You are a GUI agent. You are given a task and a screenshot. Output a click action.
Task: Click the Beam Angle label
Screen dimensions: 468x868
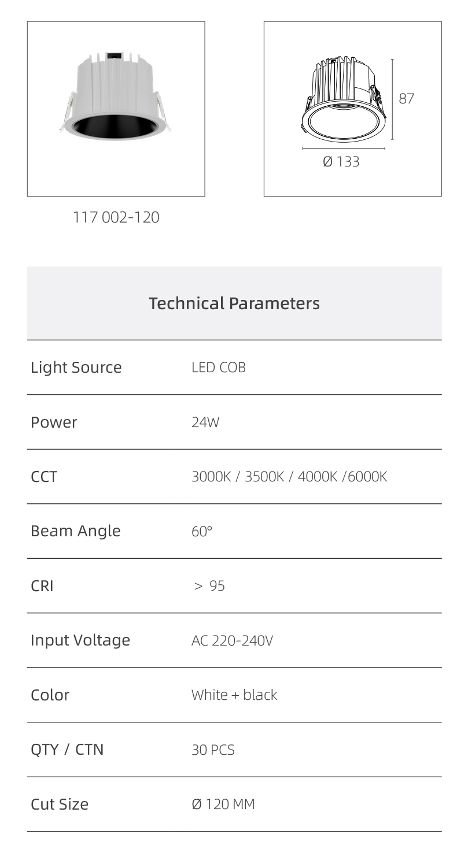[x=76, y=531]
